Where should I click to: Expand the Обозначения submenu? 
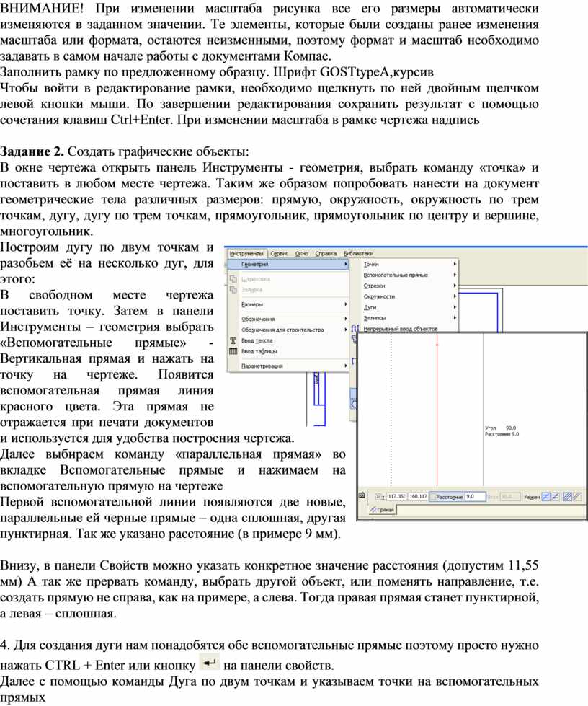288,319
